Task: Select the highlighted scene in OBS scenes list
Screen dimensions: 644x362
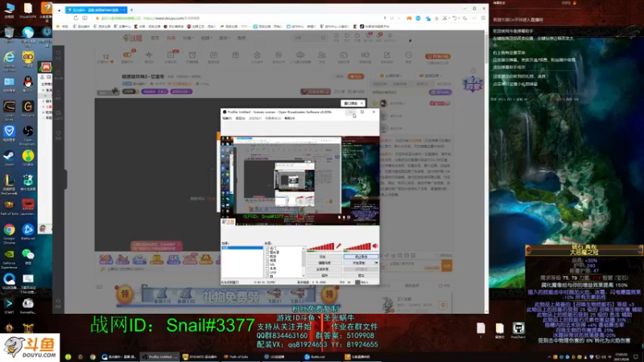Action: click(x=242, y=248)
